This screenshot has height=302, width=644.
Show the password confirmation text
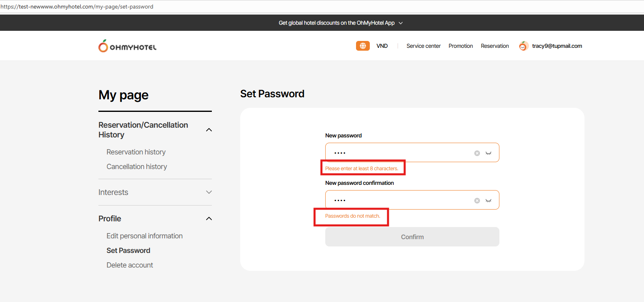tap(488, 201)
